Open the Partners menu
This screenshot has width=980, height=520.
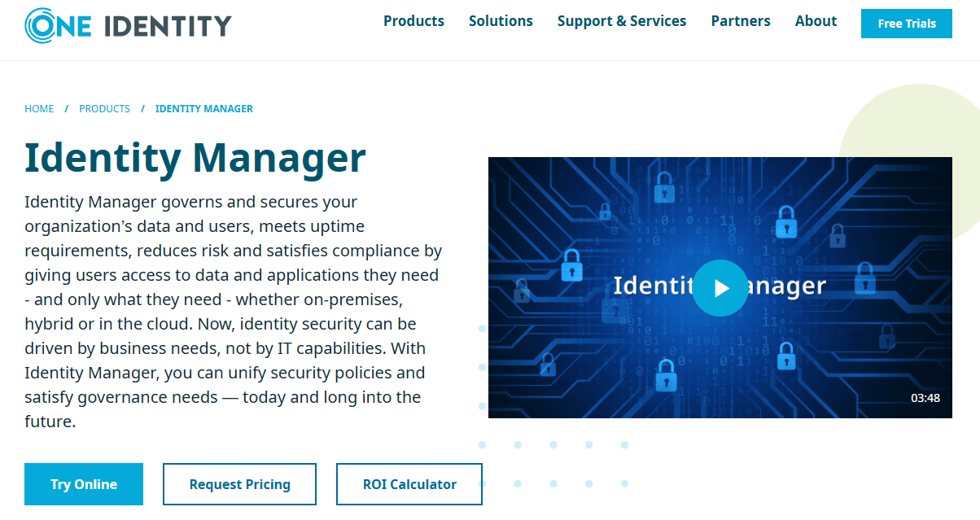click(x=741, y=21)
